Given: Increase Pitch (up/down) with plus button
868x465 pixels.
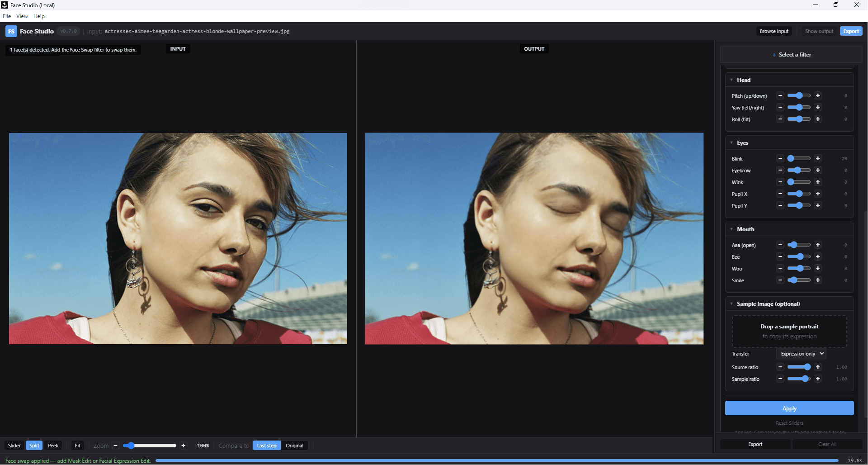Looking at the screenshot, I should pyautogui.click(x=818, y=95).
